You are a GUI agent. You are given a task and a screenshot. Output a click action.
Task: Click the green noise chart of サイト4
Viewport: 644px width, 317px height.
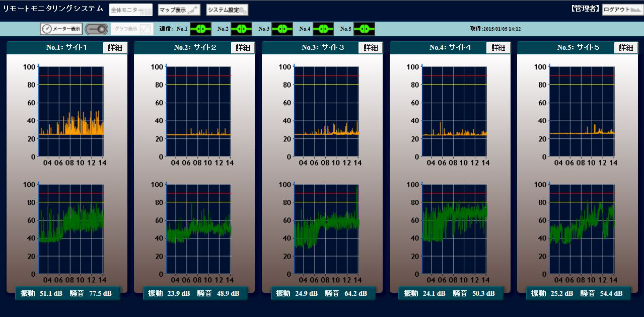click(x=455, y=229)
